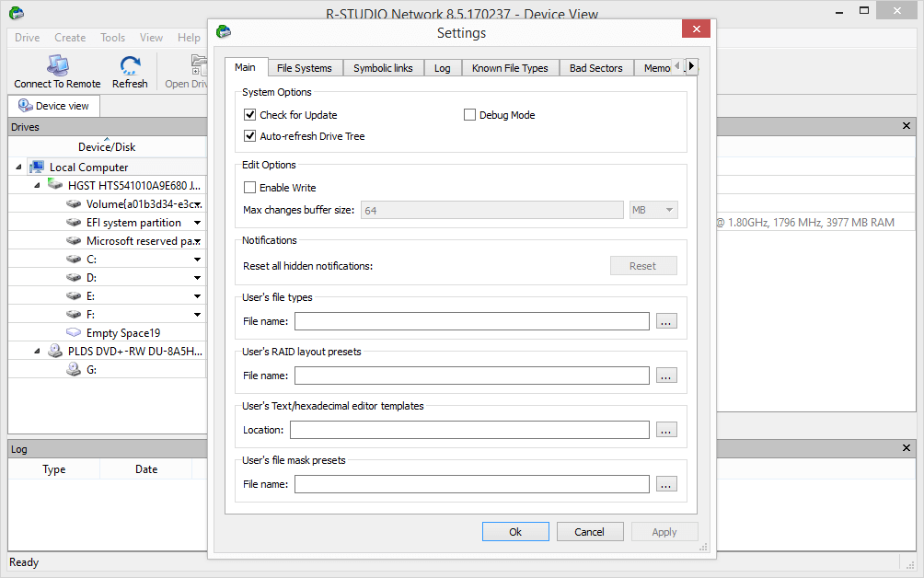Click the Device view tab icon

pos(26,106)
